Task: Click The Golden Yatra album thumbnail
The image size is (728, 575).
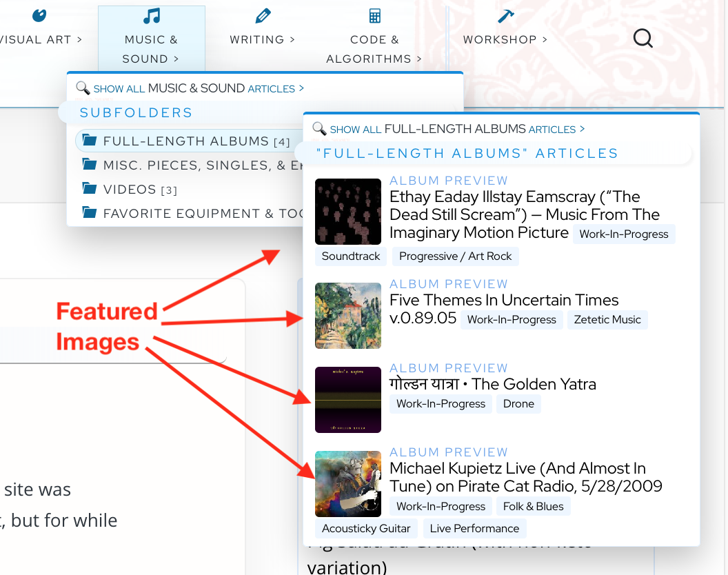Action: pyautogui.click(x=347, y=400)
